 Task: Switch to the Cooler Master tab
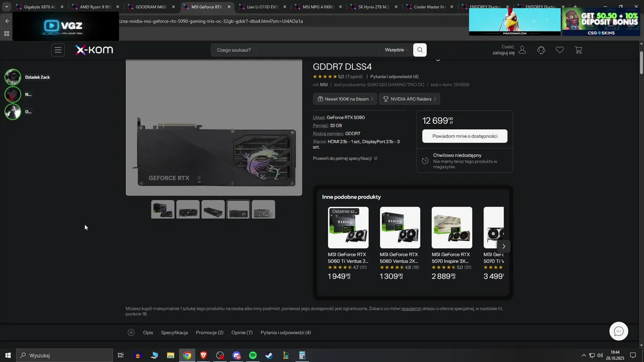[430, 7]
